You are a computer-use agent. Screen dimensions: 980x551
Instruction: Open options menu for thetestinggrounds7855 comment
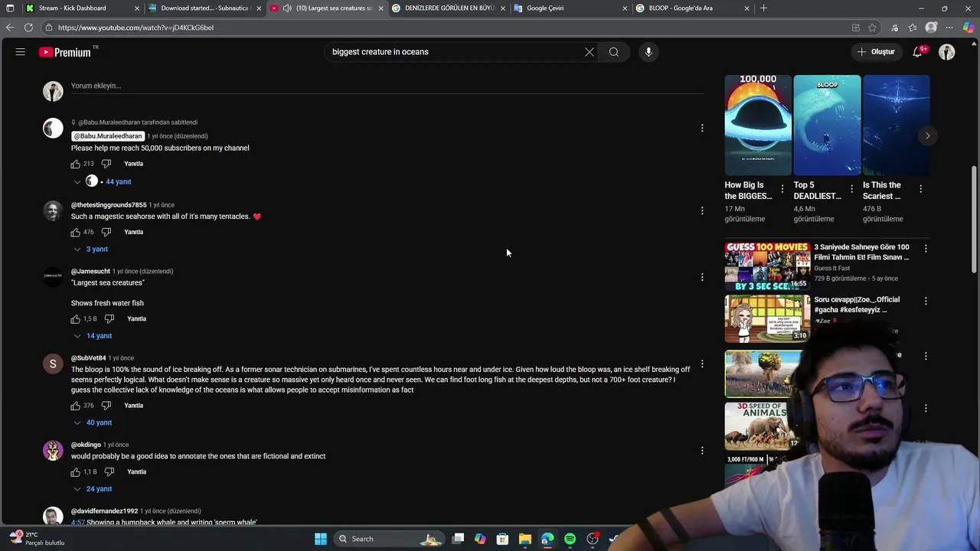[702, 210]
